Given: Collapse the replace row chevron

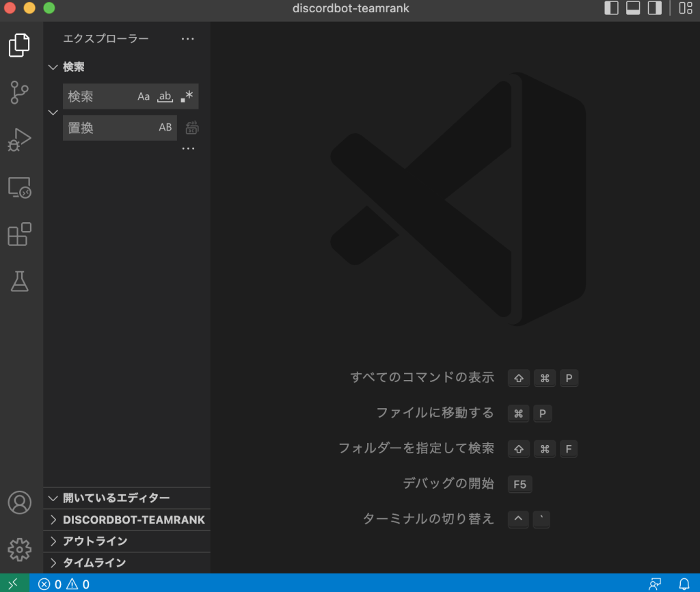Looking at the screenshot, I should pos(53,112).
